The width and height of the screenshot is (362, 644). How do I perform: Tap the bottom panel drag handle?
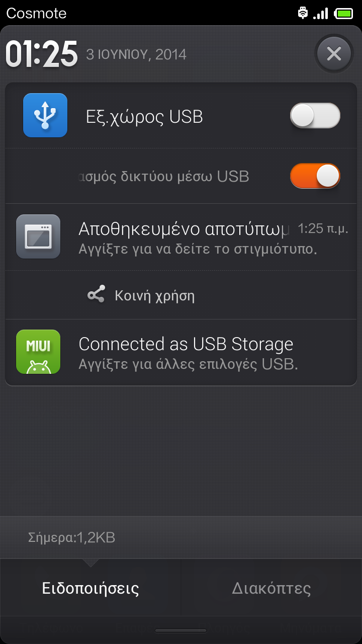181,630
